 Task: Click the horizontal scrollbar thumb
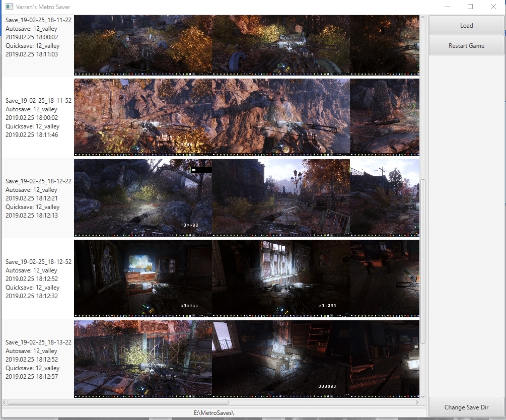click(x=118, y=402)
